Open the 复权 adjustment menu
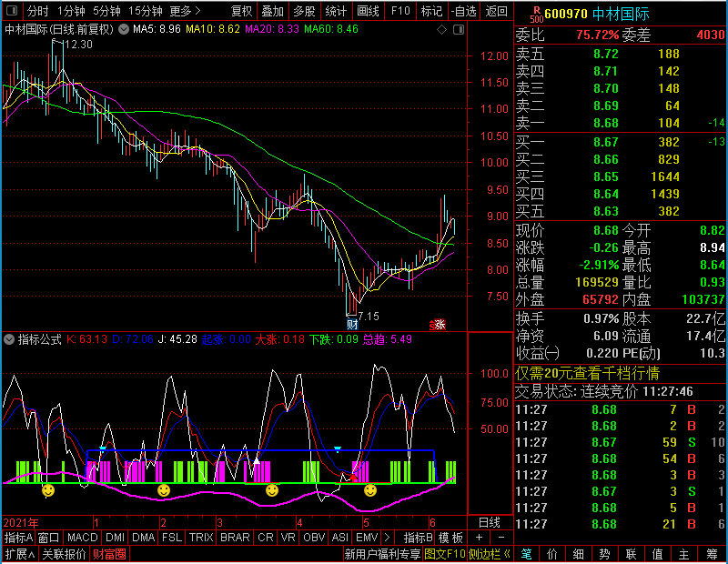 [241, 11]
